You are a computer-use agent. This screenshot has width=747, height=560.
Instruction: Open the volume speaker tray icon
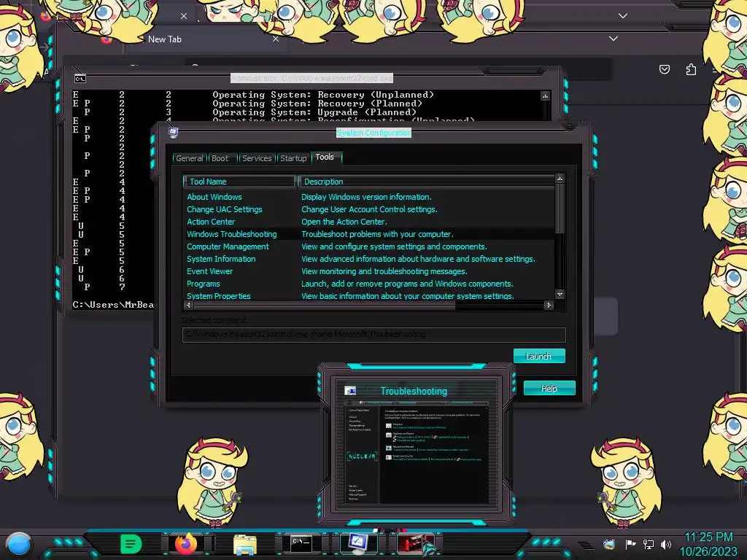coord(666,544)
